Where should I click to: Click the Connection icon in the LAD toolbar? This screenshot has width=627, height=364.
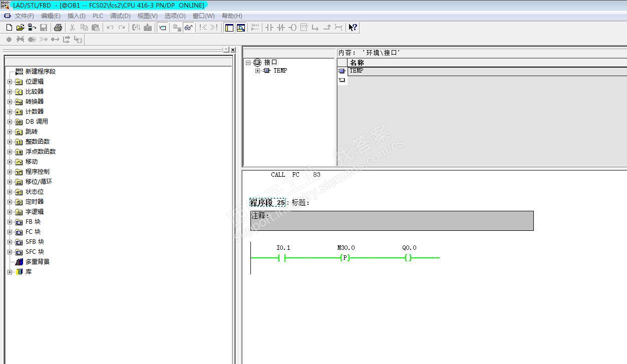(x=339, y=28)
